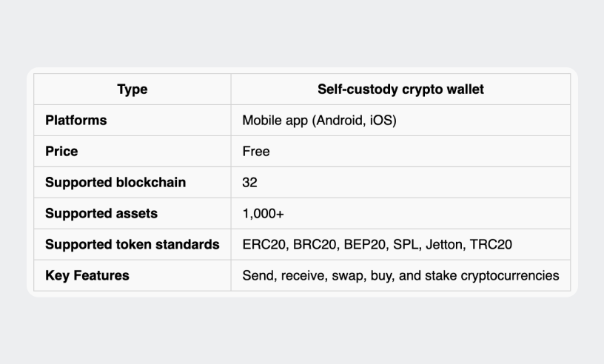Image resolution: width=604 pixels, height=364 pixels.
Task: Click the Supported assets label
Action: pos(101,213)
